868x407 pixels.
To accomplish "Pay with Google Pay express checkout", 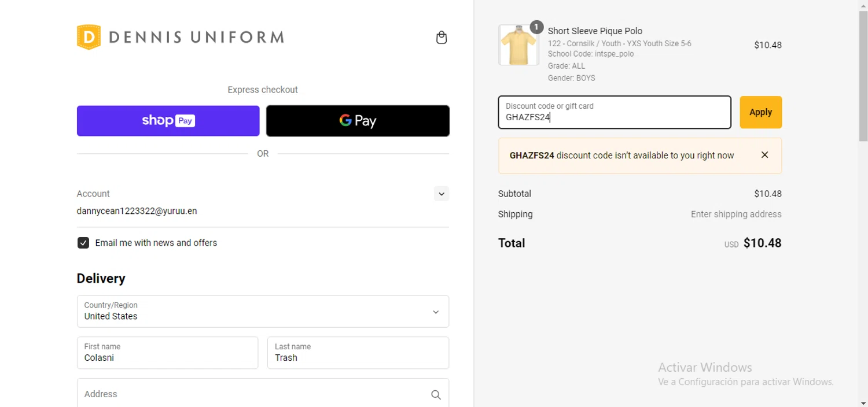I will pyautogui.click(x=358, y=121).
